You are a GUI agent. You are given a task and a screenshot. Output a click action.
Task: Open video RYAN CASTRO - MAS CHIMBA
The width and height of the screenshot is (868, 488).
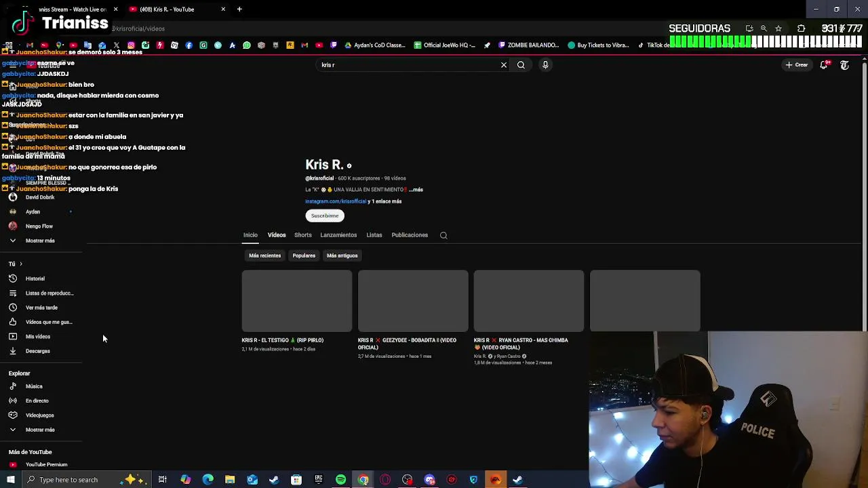pyautogui.click(x=521, y=344)
